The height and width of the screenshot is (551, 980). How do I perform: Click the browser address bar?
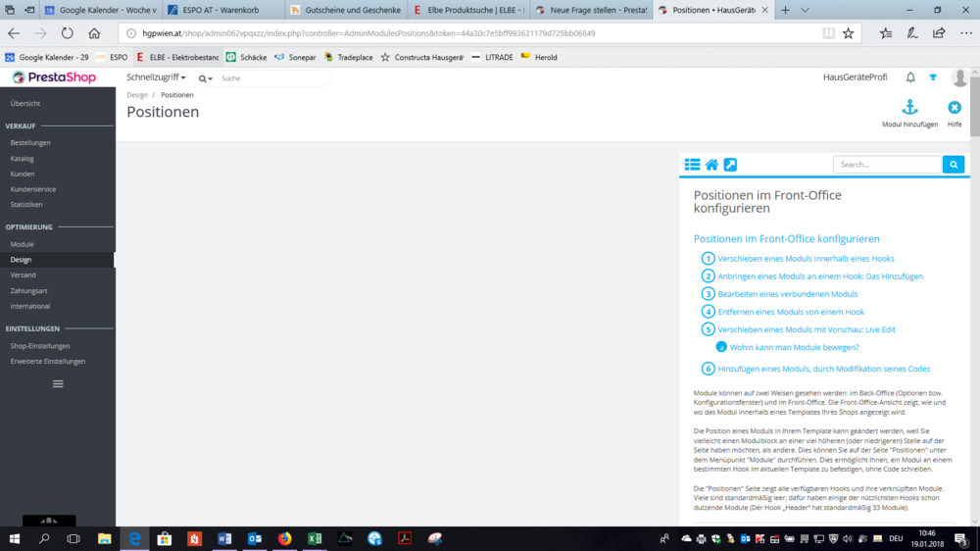pos(467,33)
